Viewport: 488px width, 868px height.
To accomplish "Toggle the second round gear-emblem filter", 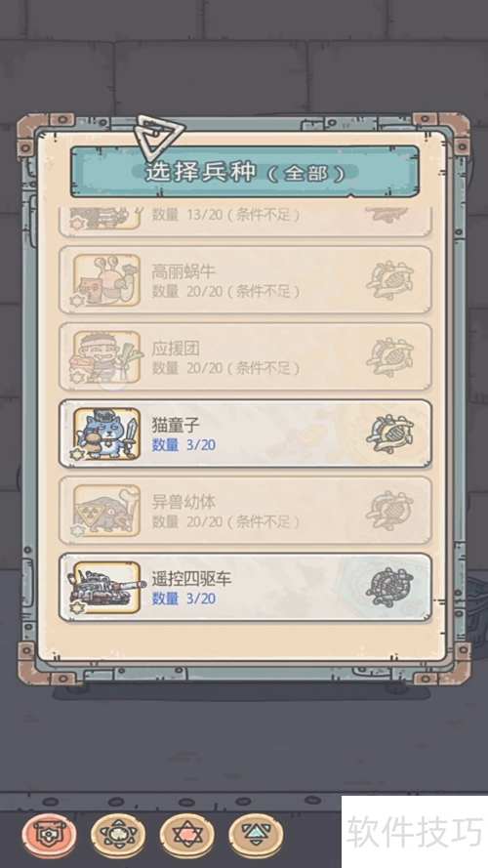I will (x=118, y=834).
